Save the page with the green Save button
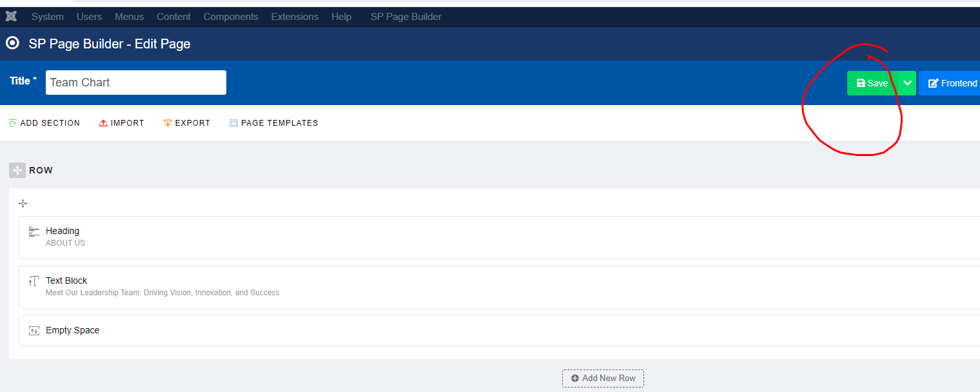The height and width of the screenshot is (392, 980). [872, 83]
